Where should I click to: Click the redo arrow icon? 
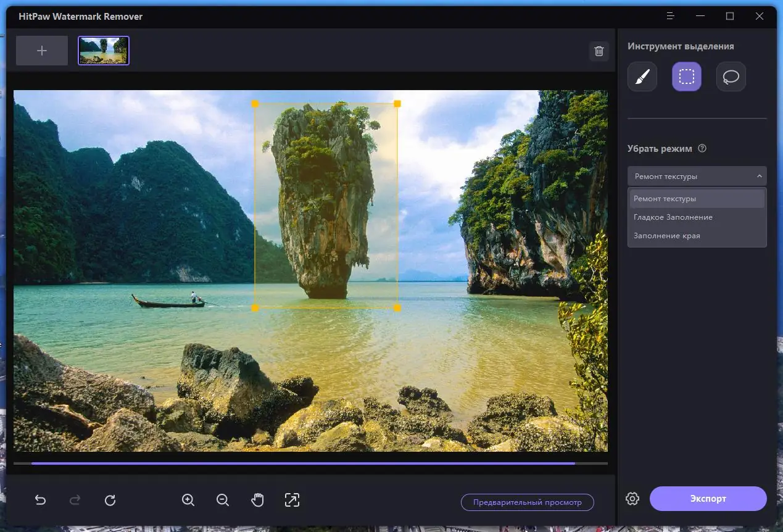click(75, 501)
